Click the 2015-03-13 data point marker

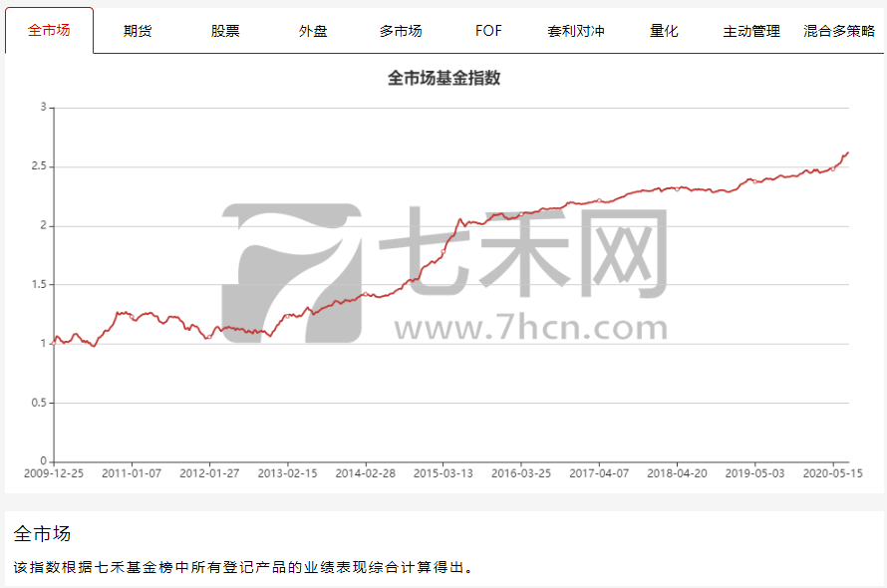pos(443,252)
